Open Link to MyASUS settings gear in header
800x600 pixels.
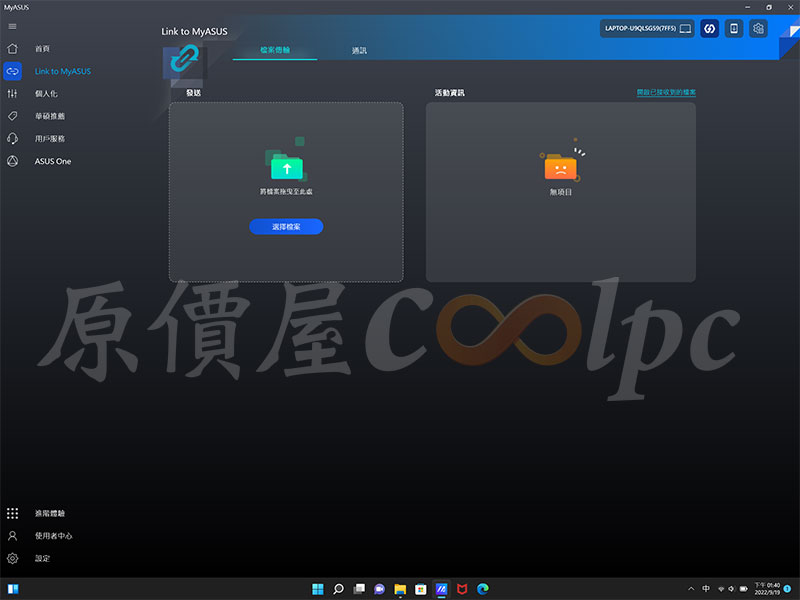pos(758,29)
